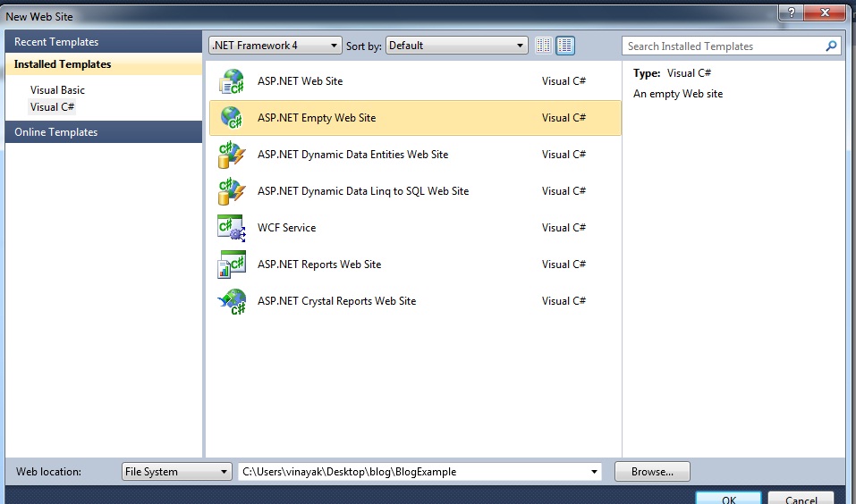Select the Crystal Reports Web Site icon
The width and height of the screenshot is (856, 504).
coord(232,301)
